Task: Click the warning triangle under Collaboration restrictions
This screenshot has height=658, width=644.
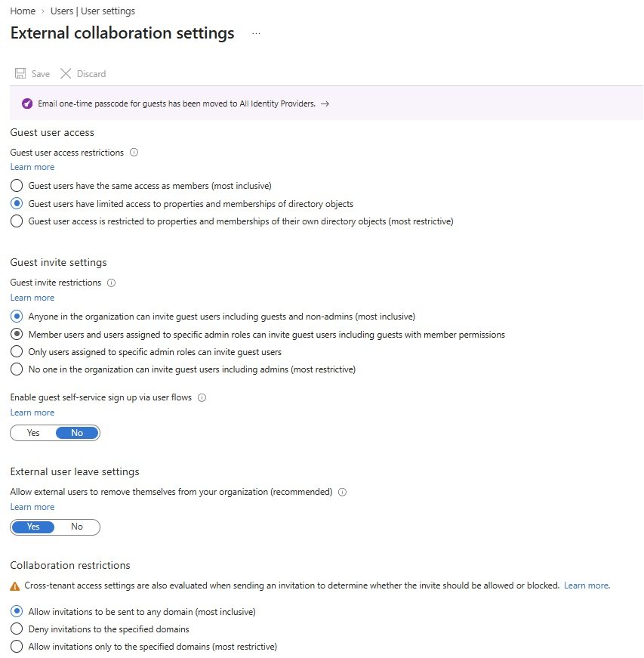Action: pyautogui.click(x=14, y=586)
